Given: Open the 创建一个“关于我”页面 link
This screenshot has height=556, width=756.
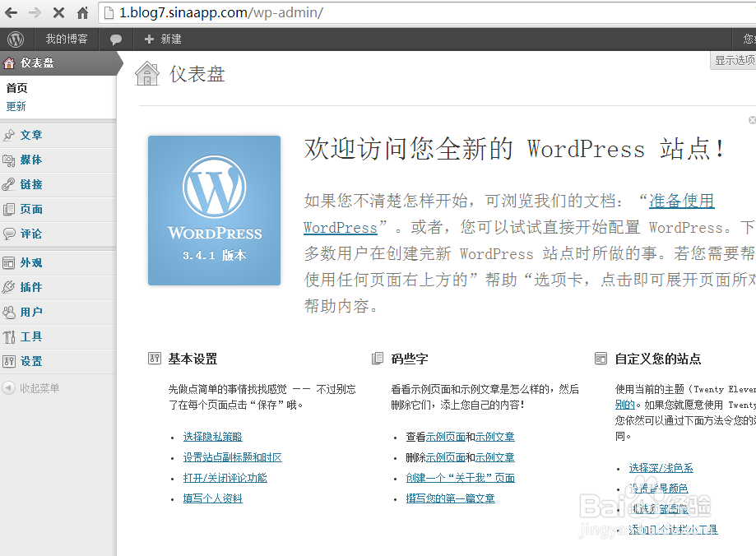Looking at the screenshot, I should point(461,478).
